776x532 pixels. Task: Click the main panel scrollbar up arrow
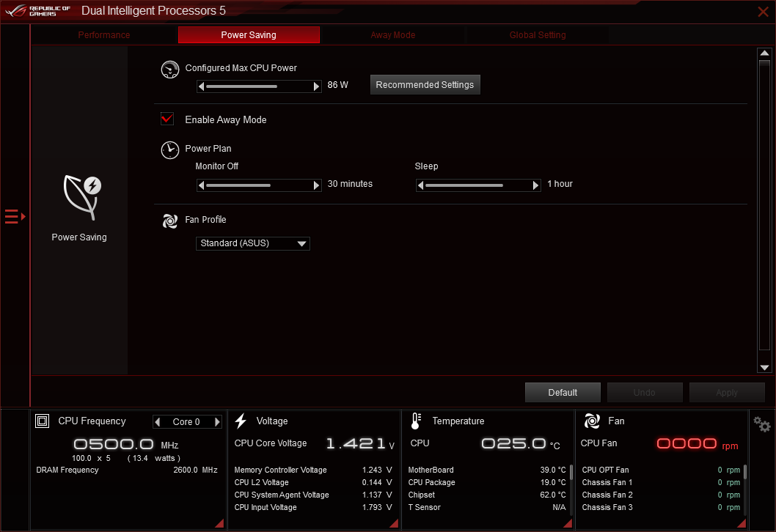[x=764, y=53]
